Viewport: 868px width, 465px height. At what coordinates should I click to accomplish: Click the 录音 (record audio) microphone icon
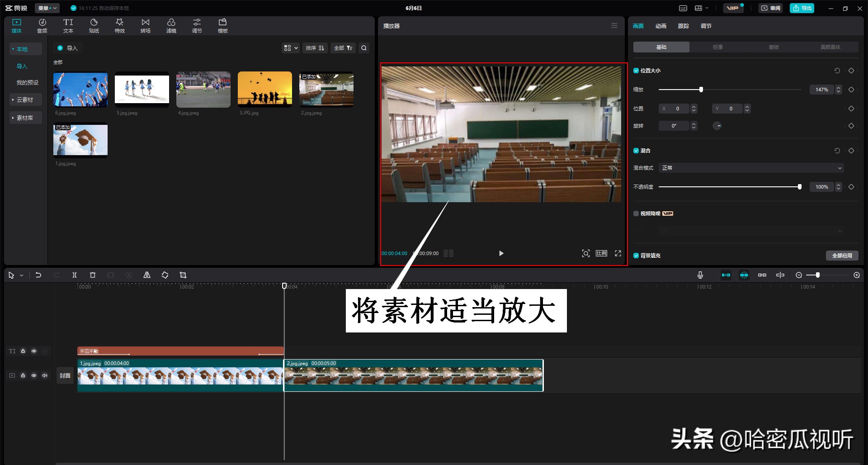pos(700,275)
